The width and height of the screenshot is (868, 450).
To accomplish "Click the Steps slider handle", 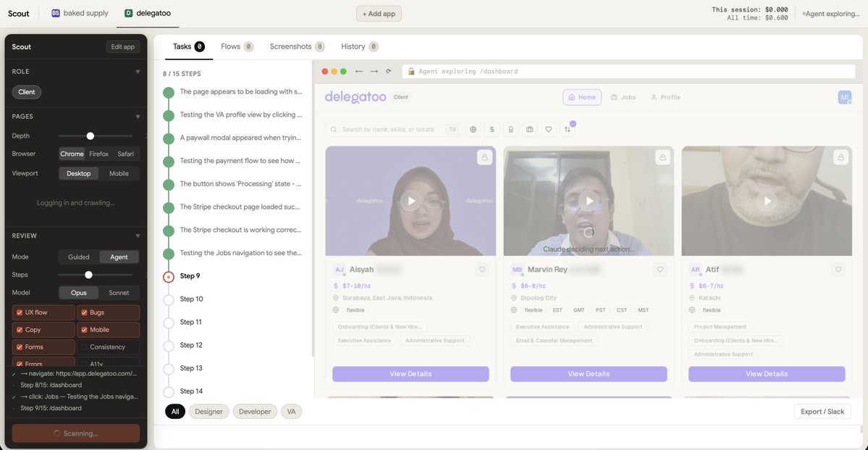I will tap(88, 275).
